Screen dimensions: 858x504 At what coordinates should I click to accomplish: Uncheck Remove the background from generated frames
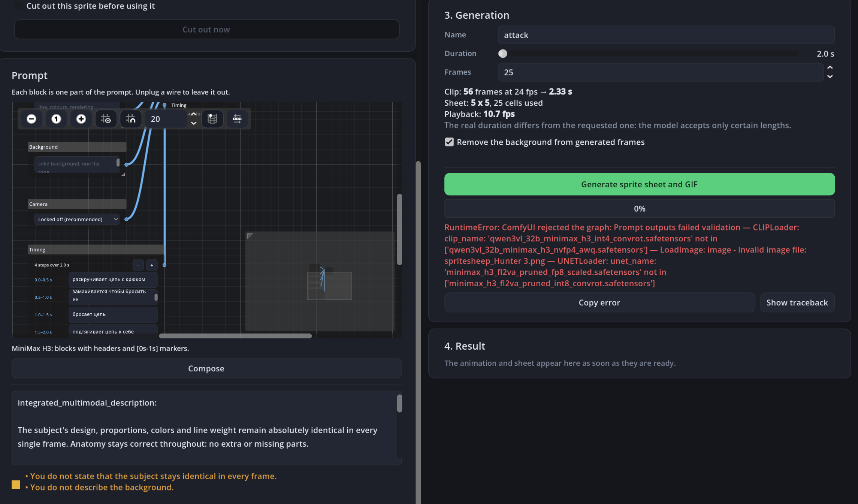(449, 142)
